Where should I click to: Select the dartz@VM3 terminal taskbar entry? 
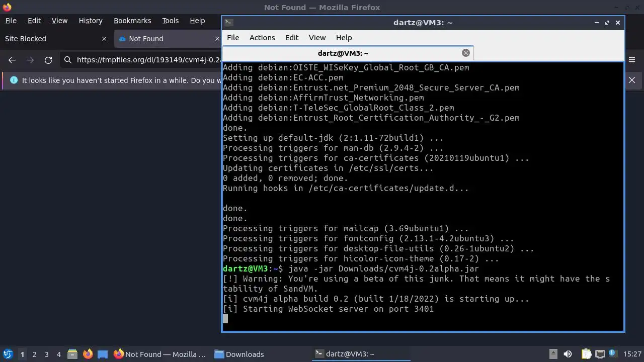(361, 354)
